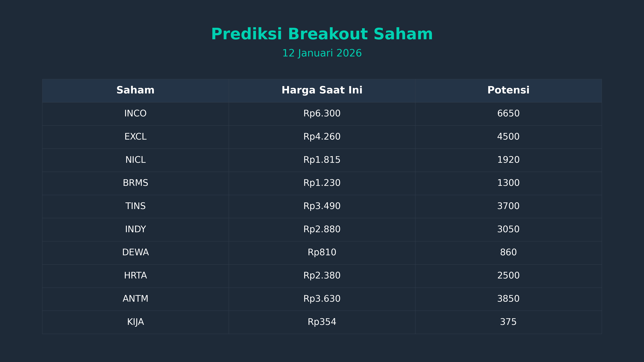Select the Potensi column header

pyautogui.click(x=508, y=90)
